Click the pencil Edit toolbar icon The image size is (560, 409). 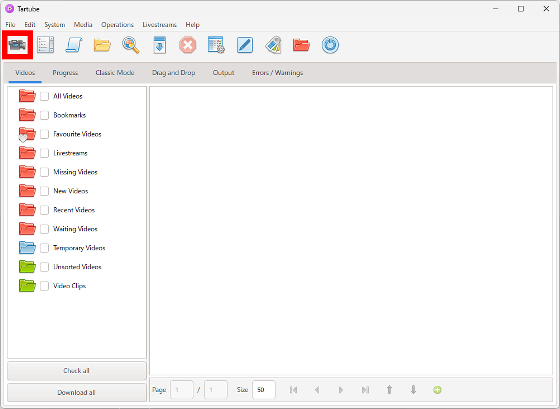tap(245, 45)
